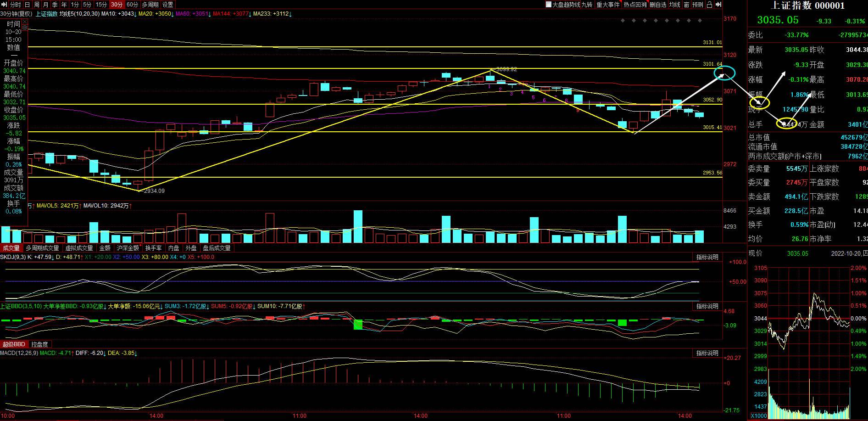
Task: Select the 60分 period tab
Action: (x=132, y=5)
